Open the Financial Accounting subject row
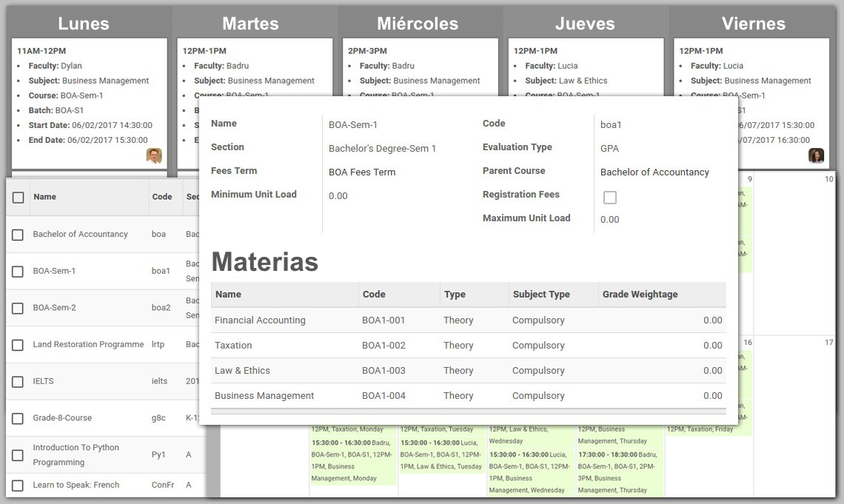Screen dimensions: 844x504 (260, 320)
